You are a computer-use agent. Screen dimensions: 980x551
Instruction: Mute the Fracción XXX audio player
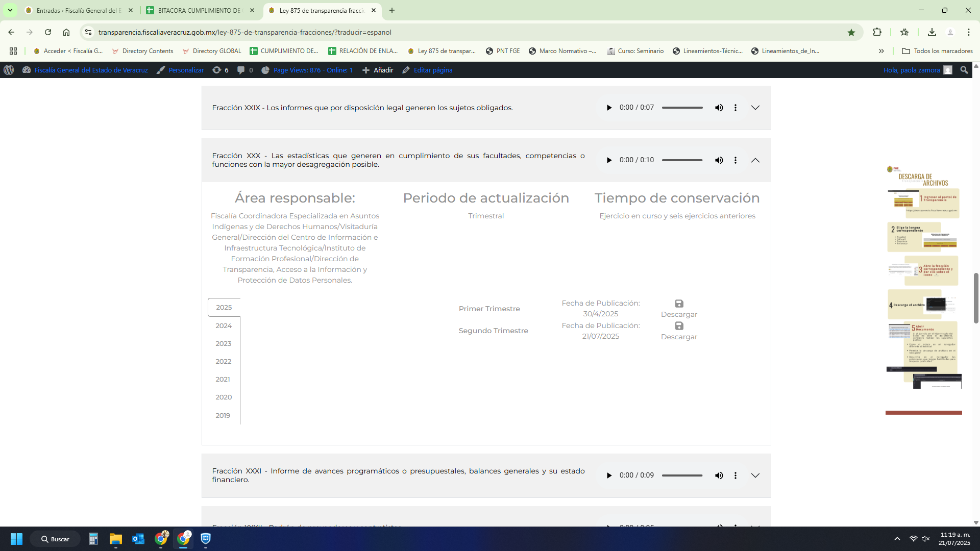[719, 160]
